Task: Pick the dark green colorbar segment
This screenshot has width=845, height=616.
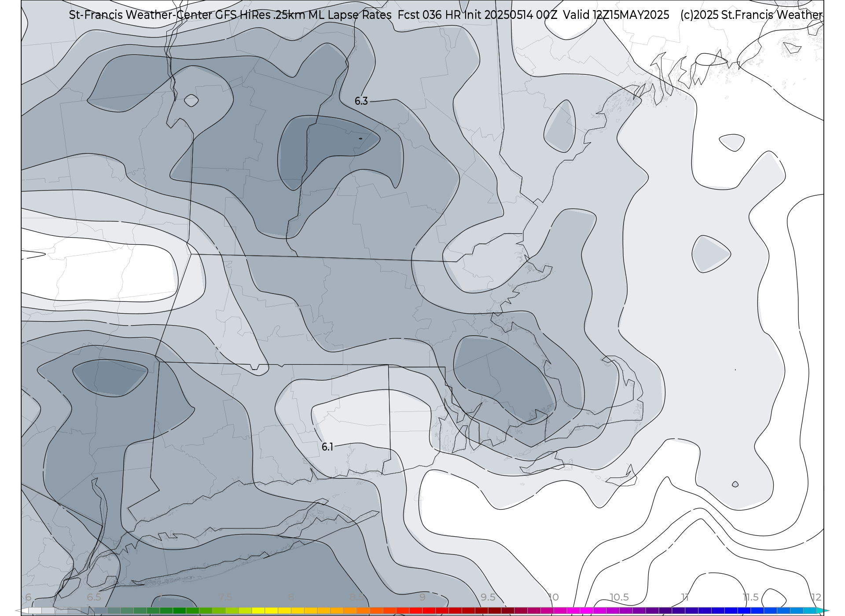Action: [x=179, y=611]
